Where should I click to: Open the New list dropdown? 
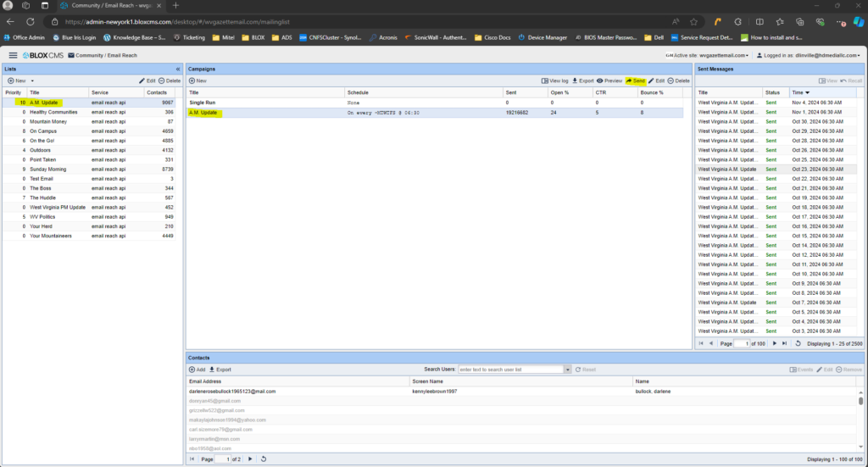click(17, 81)
